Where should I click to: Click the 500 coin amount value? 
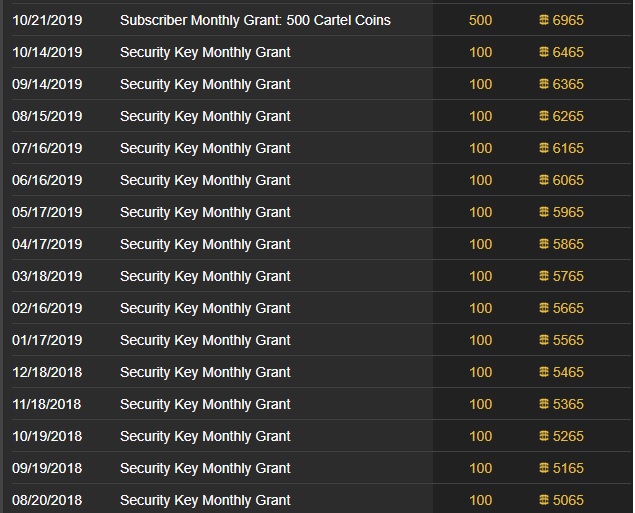[480, 20]
